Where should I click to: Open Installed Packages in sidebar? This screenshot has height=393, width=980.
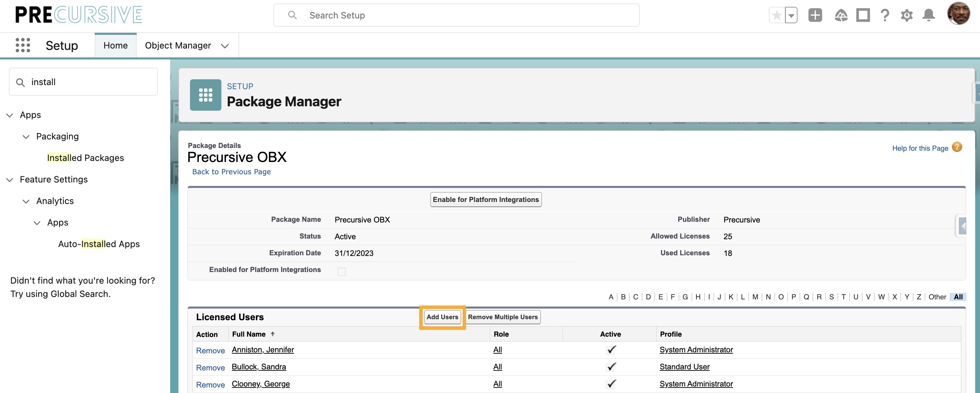point(85,158)
